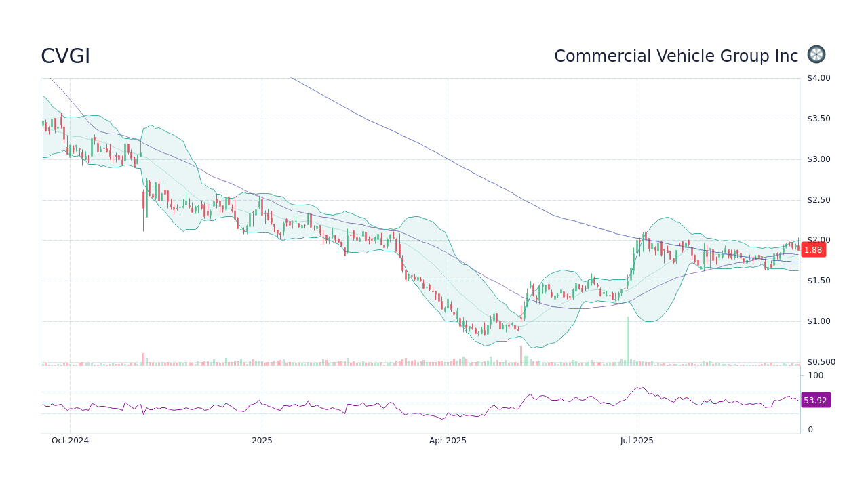Select the $1.00 price axis label
This screenshot has width=868, height=488.
(818, 321)
